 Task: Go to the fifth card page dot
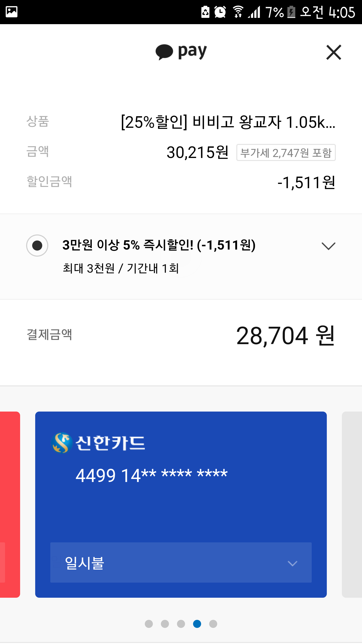(x=213, y=624)
